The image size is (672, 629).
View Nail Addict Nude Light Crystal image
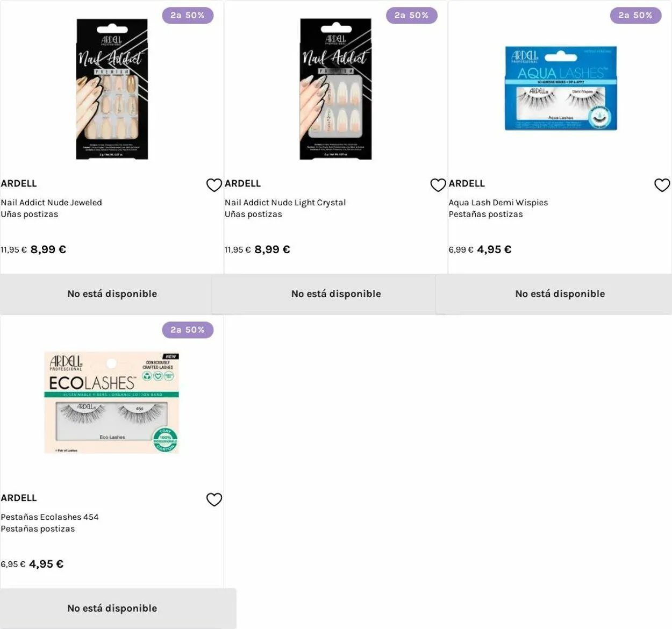coord(335,89)
